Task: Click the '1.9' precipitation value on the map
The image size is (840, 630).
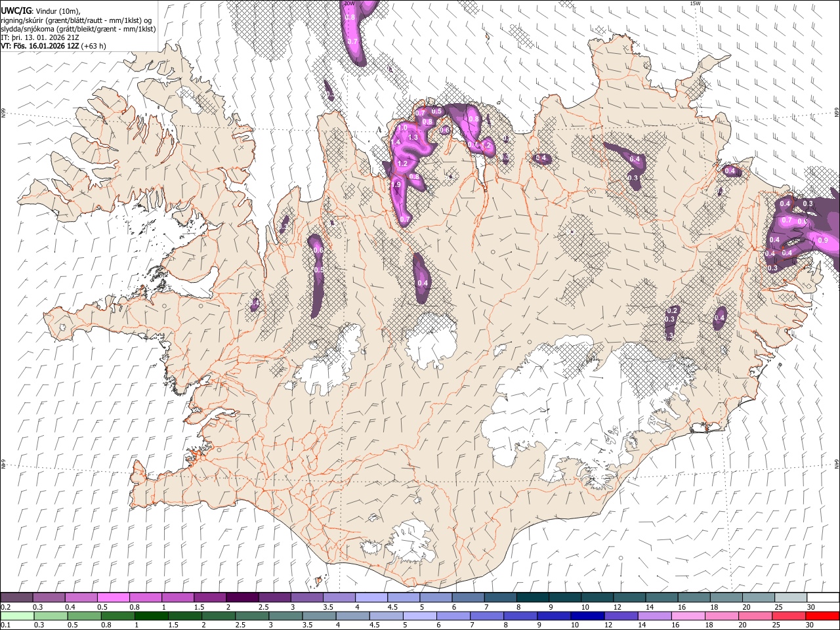Action: pos(396,185)
